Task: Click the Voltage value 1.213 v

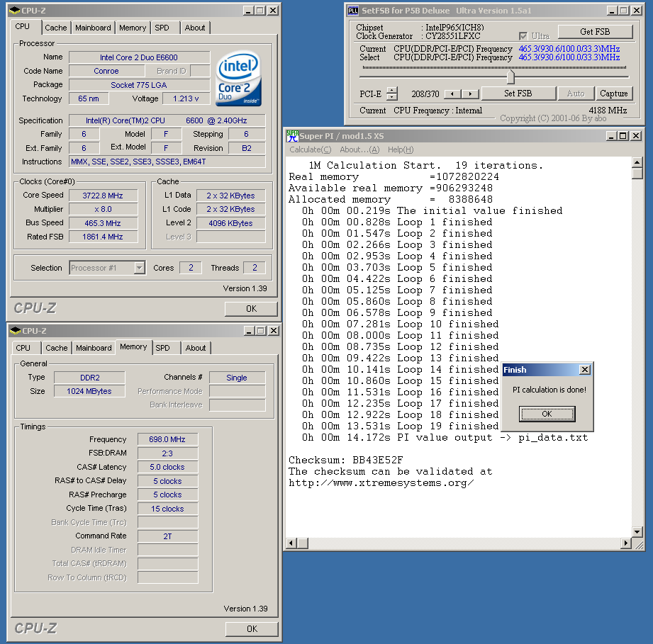Action: [186, 98]
